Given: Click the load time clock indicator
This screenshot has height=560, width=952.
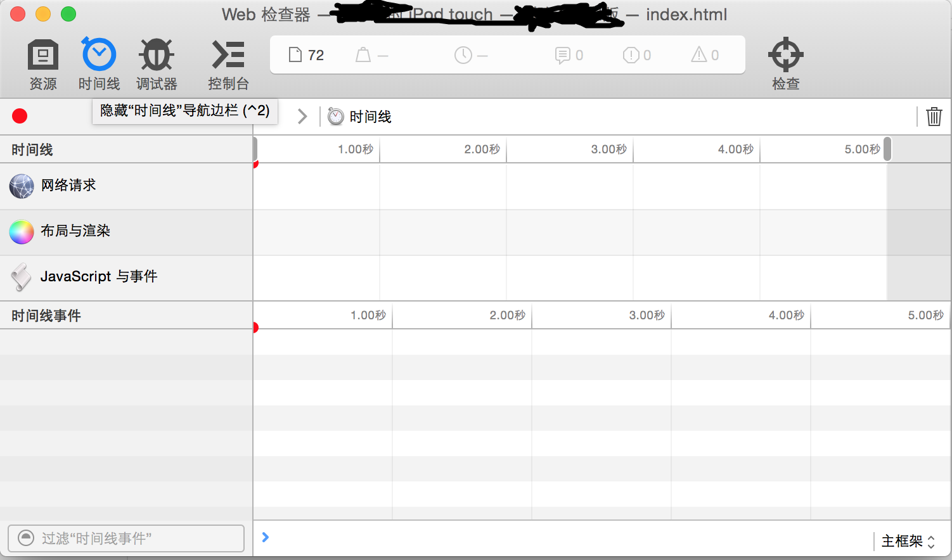Looking at the screenshot, I should pos(471,55).
